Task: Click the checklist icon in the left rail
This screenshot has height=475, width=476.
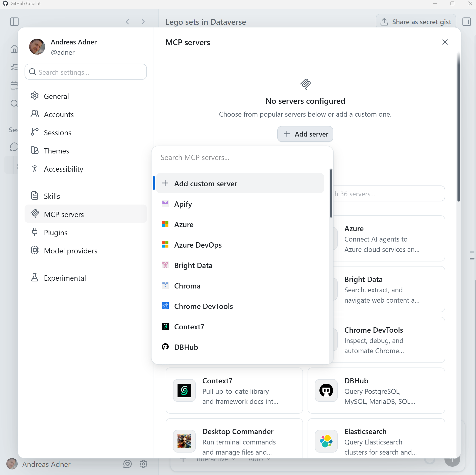Action: pyautogui.click(x=14, y=67)
